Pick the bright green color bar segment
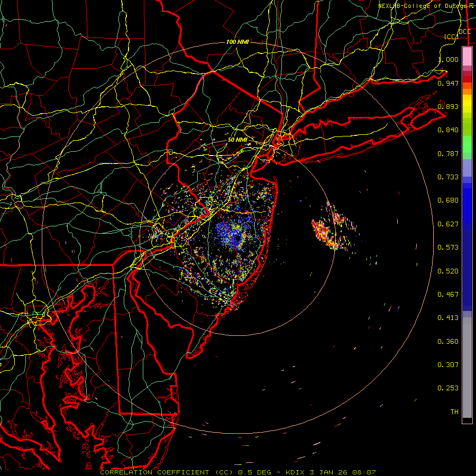This screenshot has height=476, width=476. [x=467, y=144]
